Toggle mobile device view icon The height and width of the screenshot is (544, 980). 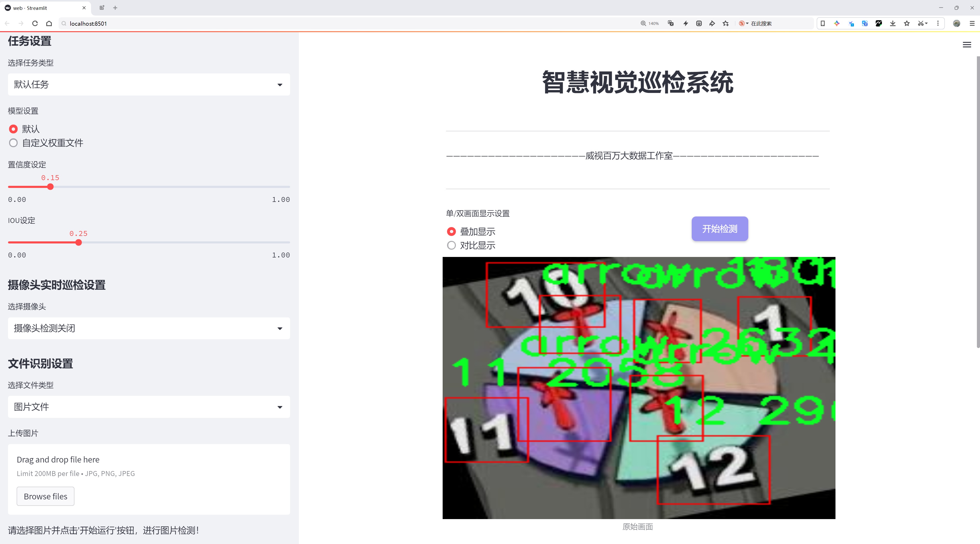(x=823, y=23)
